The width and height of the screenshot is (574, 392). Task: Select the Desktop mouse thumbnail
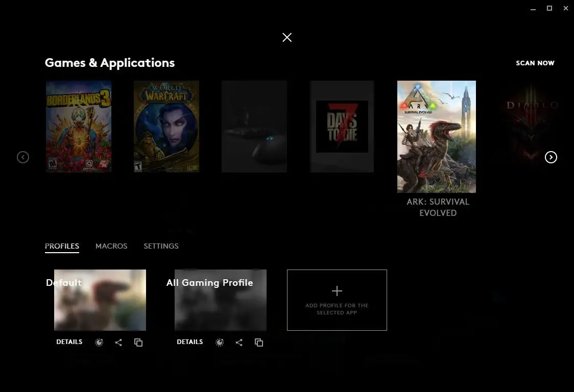pos(254,127)
